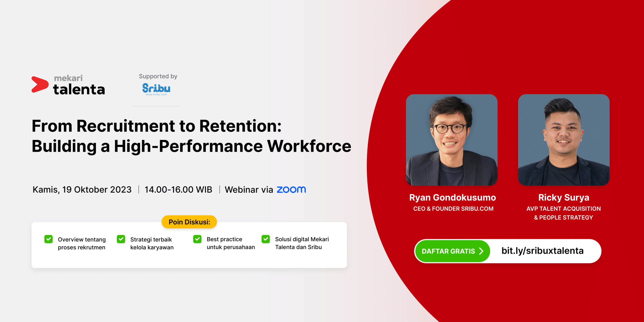Screen dimensions: 644x322
Task: Click the text Strategi terbaik kelola karyawan
Action: point(152,243)
